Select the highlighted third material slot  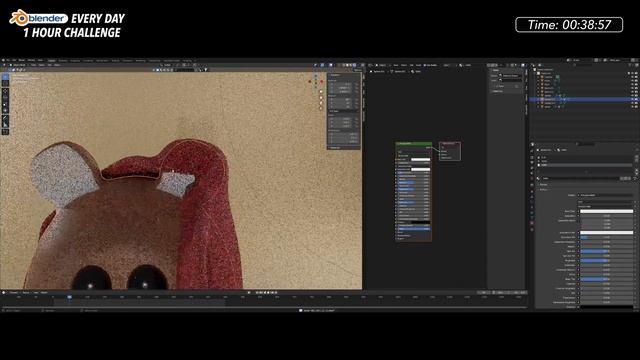[x=585, y=165]
